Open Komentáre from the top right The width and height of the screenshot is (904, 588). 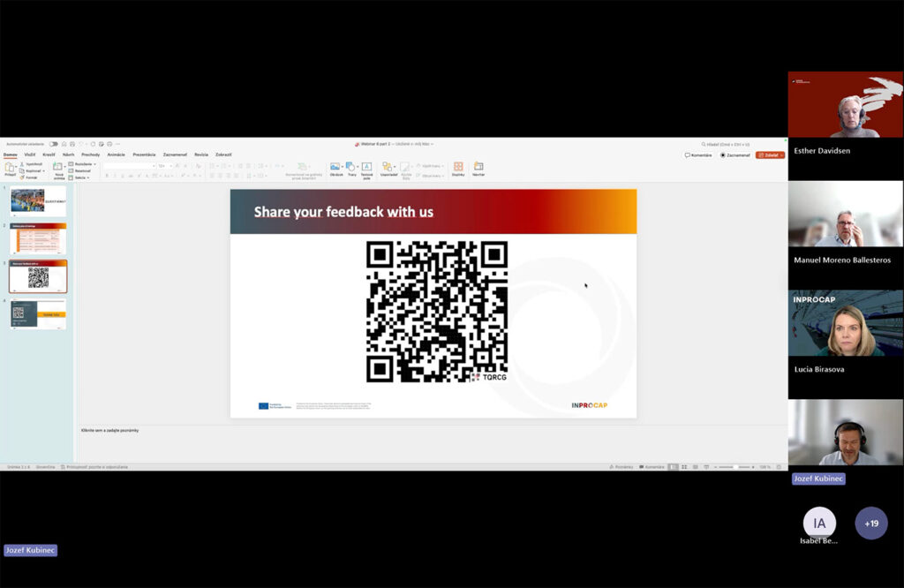700,154
